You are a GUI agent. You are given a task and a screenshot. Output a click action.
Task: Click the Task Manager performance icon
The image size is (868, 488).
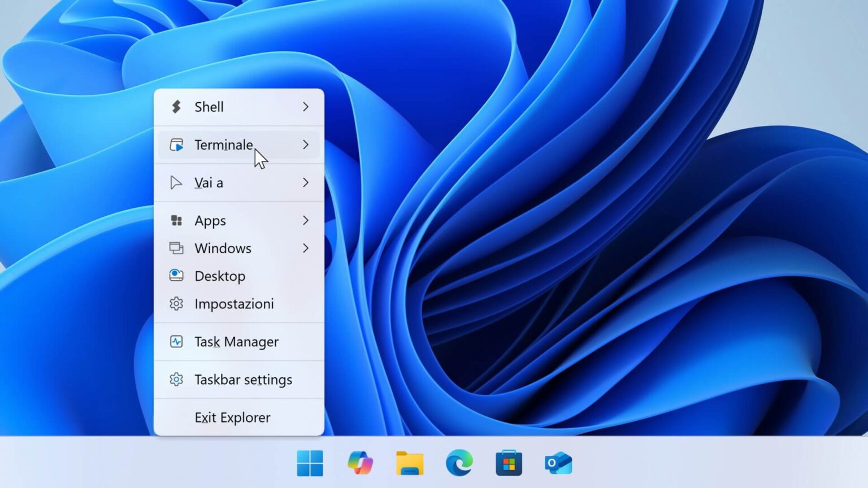[176, 342]
